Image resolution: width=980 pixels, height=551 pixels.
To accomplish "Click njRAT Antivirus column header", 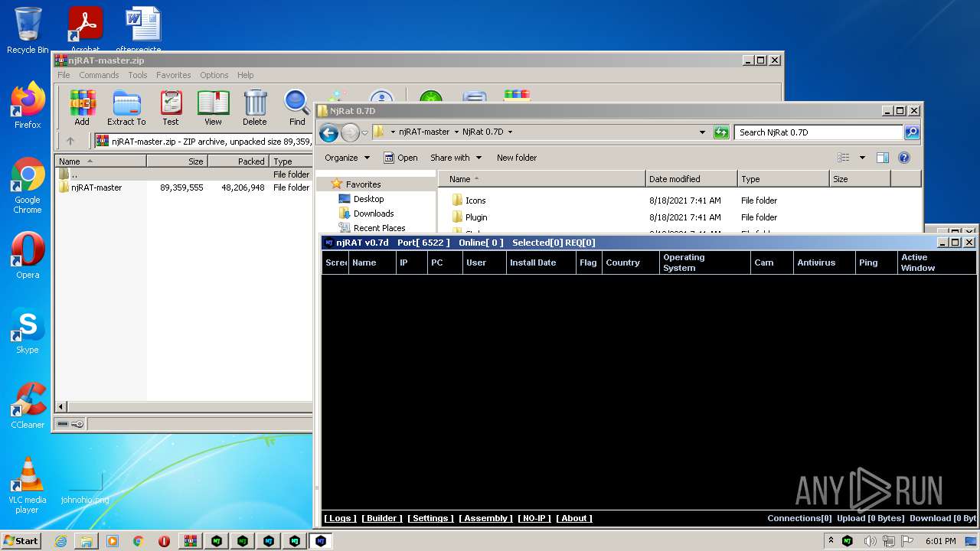I will [824, 262].
